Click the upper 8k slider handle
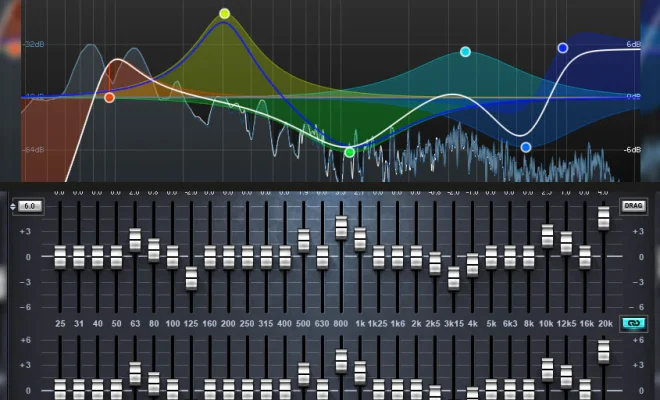Screen dimensions: 660x400 tap(529, 257)
